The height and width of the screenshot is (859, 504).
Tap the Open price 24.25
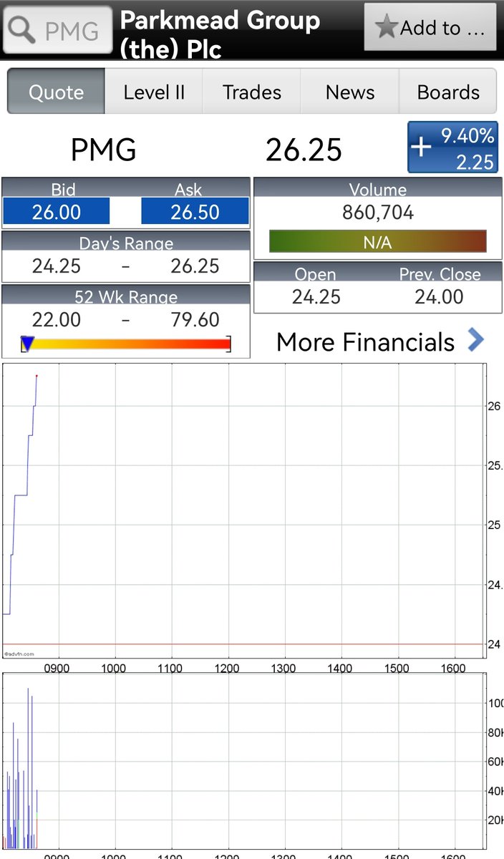coord(316,297)
